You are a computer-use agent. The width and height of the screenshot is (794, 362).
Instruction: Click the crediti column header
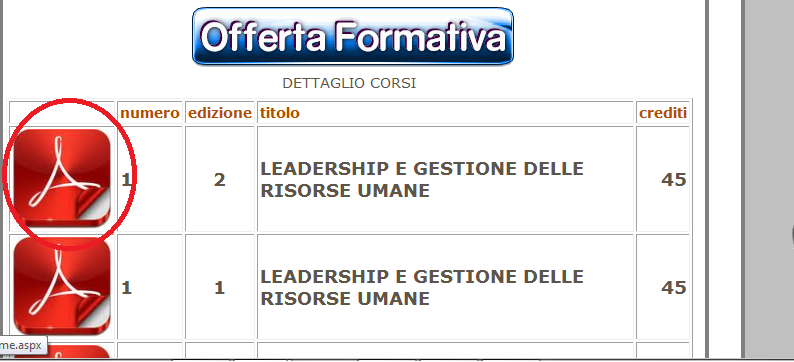coord(663,112)
